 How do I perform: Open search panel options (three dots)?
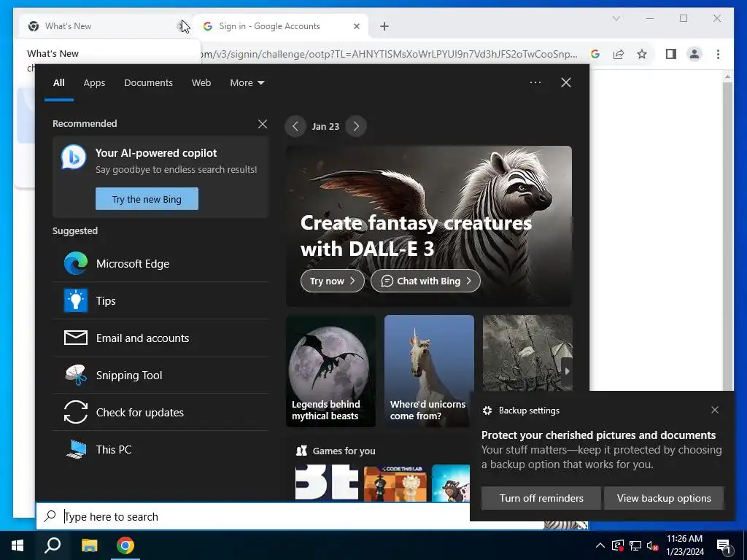pos(535,82)
